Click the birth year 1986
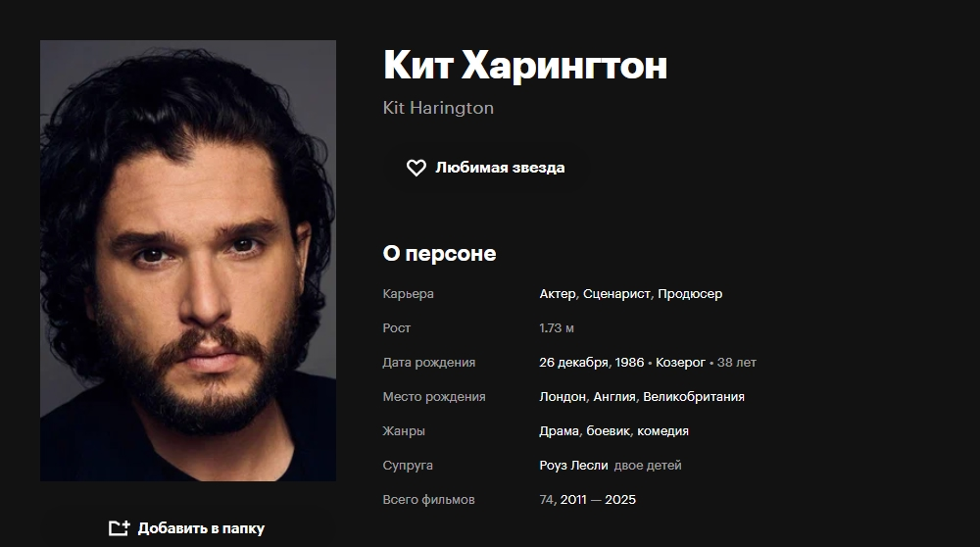980x547 pixels. [x=629, y=363]
